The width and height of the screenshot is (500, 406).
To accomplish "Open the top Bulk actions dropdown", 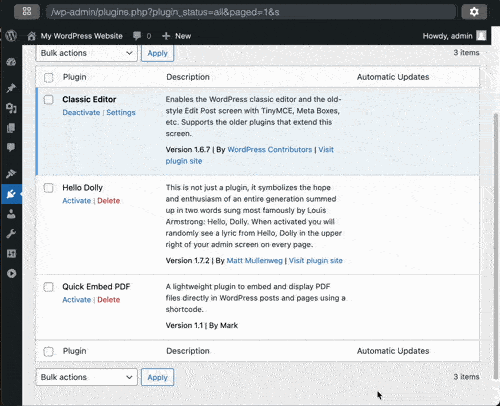I will (86, 53).
